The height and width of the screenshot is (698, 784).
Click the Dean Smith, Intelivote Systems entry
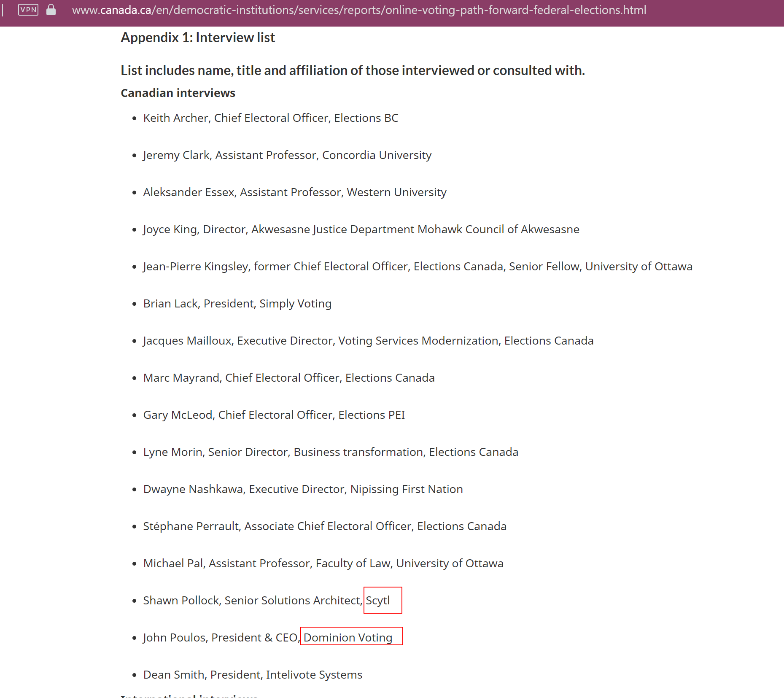pos(253,675)
